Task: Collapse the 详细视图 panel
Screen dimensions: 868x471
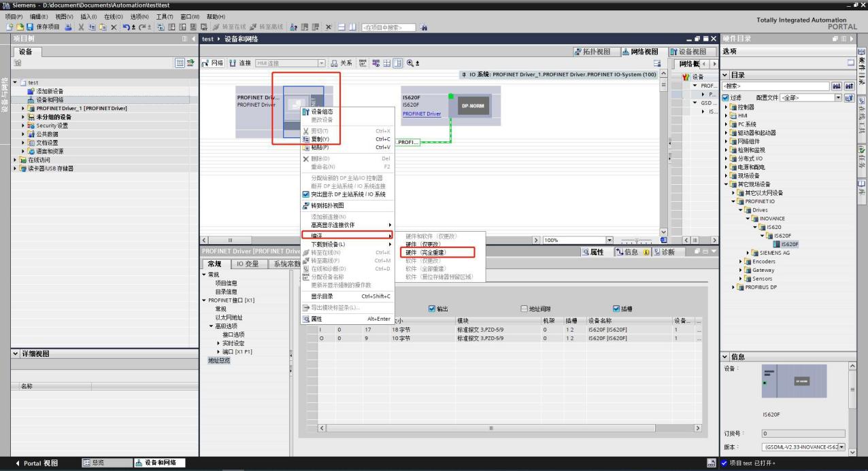Action: click(16, 354)
